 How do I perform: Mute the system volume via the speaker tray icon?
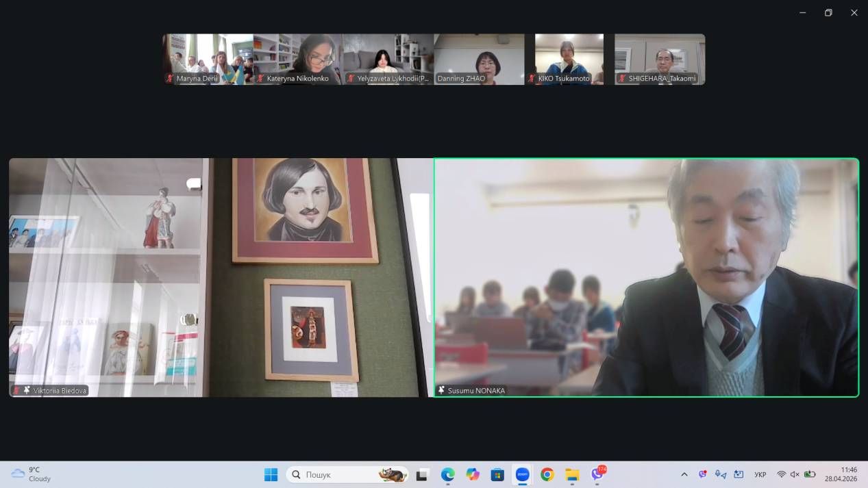(795, 474)
